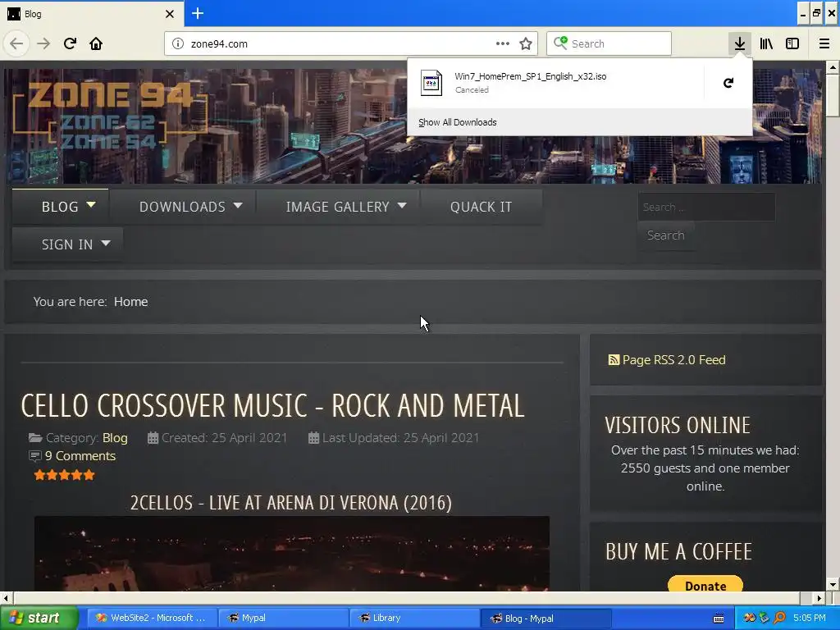Open the Windows Start button
The height and width of the screenshot is (630, 840).
click(39, 618)
